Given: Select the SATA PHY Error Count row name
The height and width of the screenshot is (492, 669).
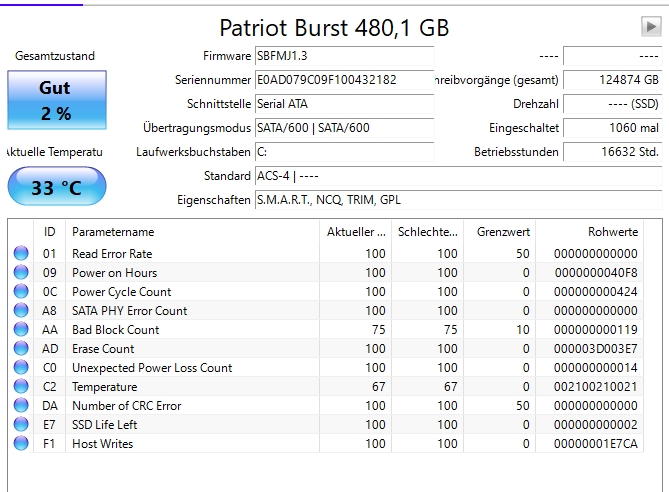Looking at the screenshot, I should (x=130, y=311).
